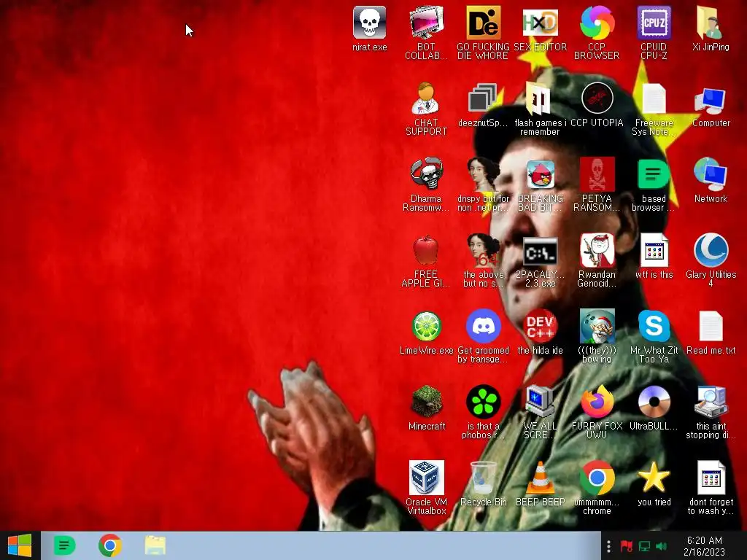Open the Computer desktop icon

[x=711, y=100]
